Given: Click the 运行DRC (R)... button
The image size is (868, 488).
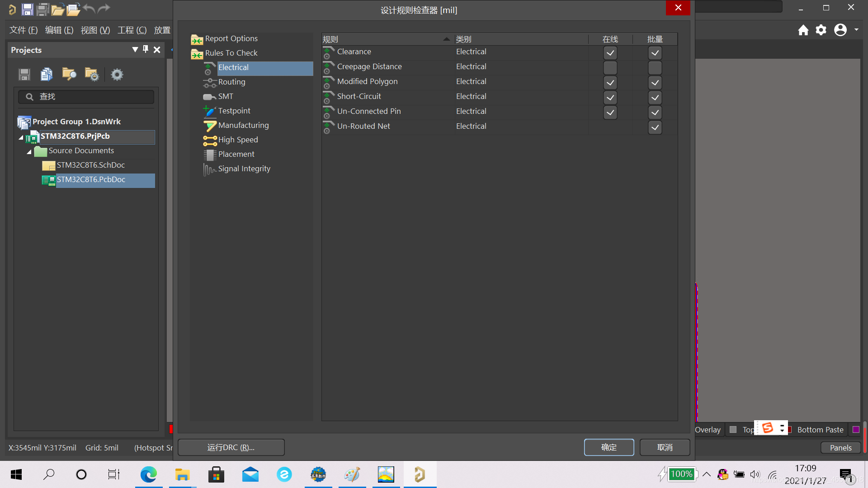Looking at the screenshot, I should [x=231, y=447].
